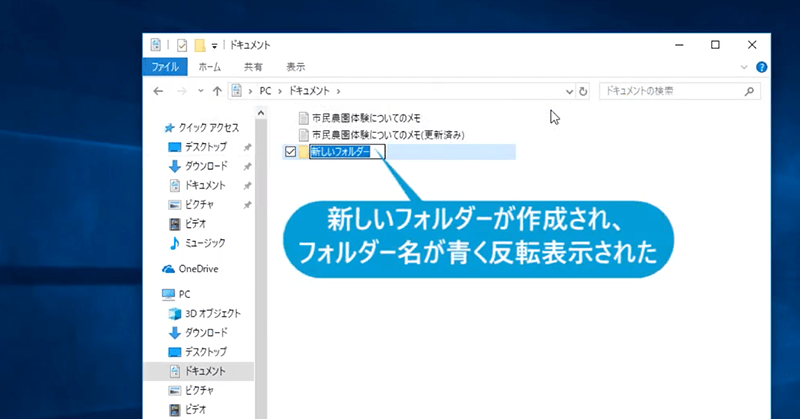The width and height of the screenshot is (800, 419).
Task: Select the file 市民農園体験についてのメモ
Action: 366,118
